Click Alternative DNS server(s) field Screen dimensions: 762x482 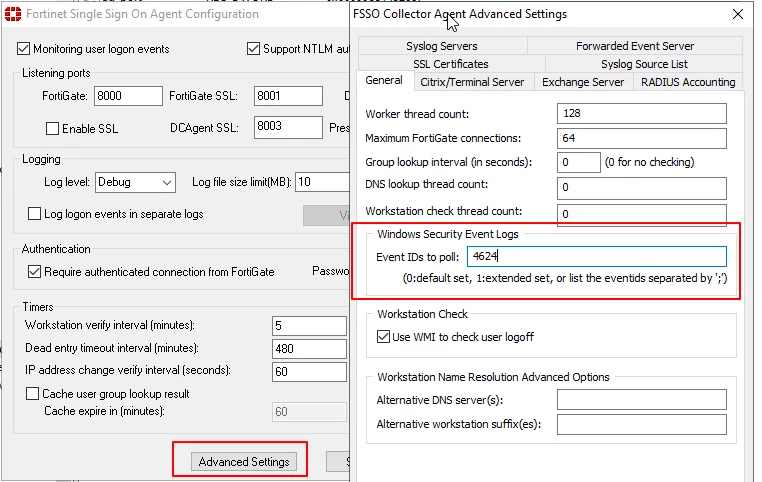[x=642, y=399]
